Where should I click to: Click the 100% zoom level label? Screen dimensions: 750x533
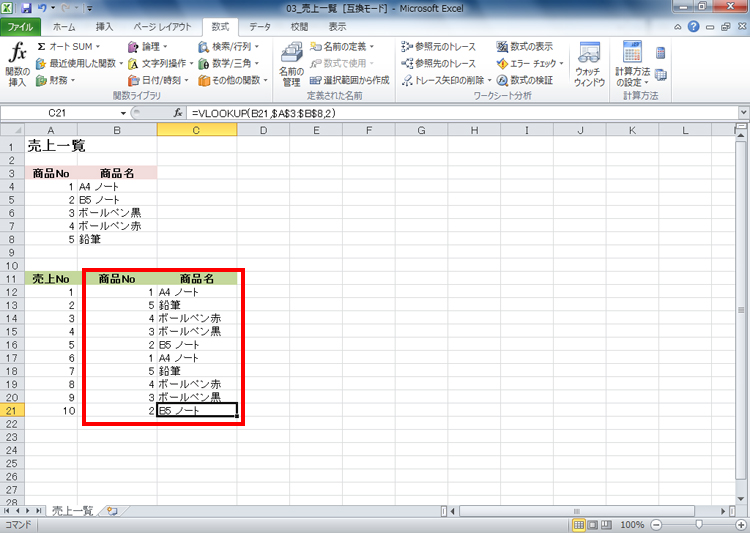point(632,525)
